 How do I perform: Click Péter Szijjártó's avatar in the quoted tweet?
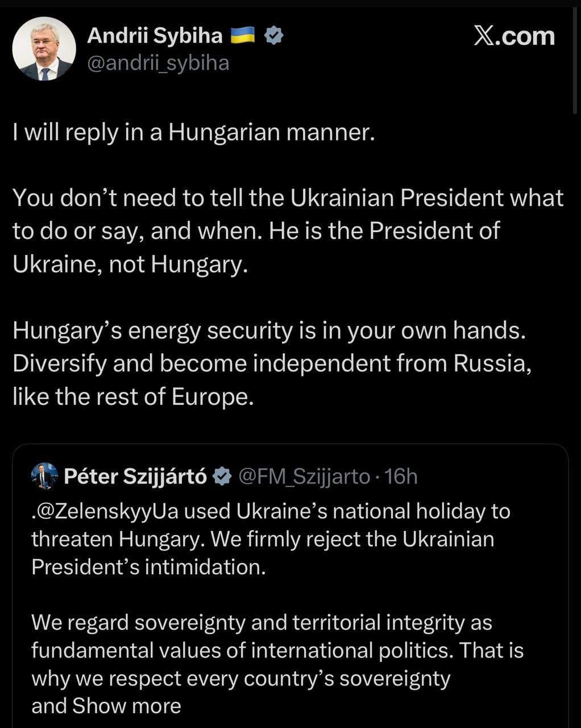pos(43,477)
